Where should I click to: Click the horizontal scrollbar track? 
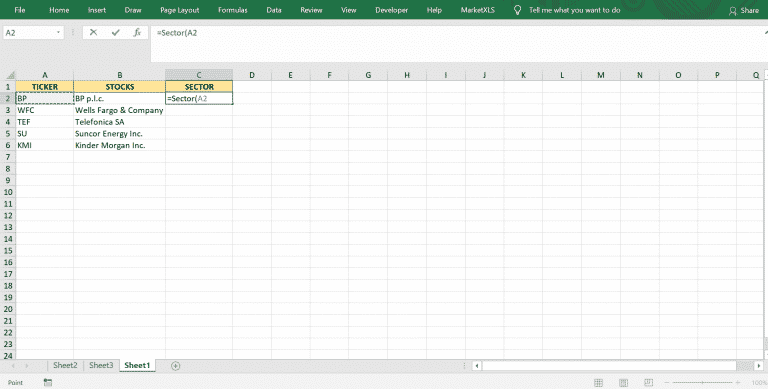point(610,365)
